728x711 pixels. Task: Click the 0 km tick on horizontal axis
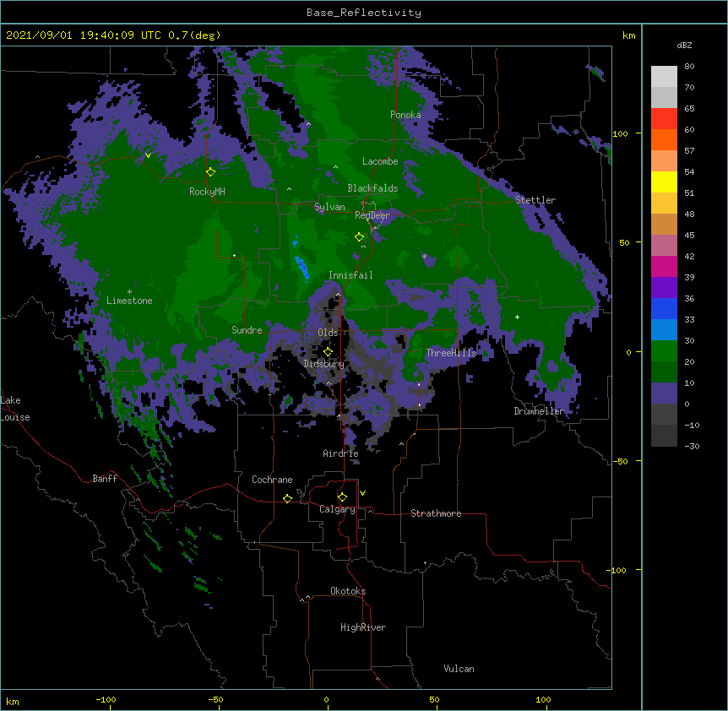326,700
